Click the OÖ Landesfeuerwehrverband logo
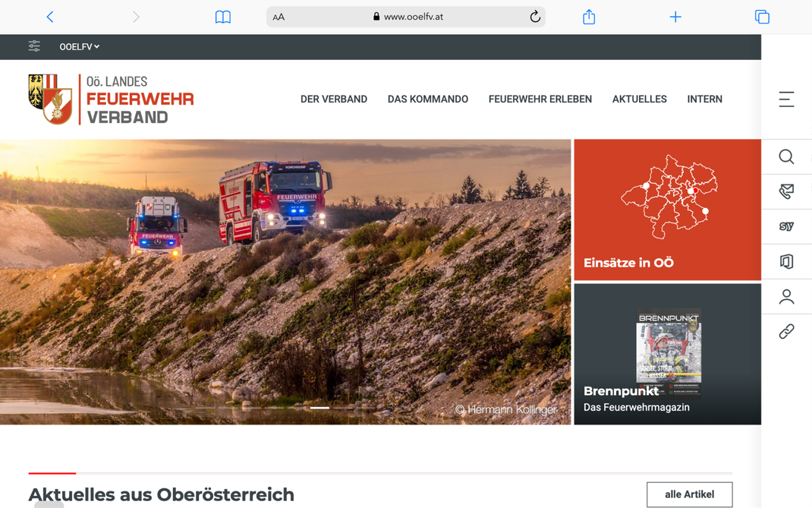The height and width of the screenshot is (508, 812). coord(111,99)
